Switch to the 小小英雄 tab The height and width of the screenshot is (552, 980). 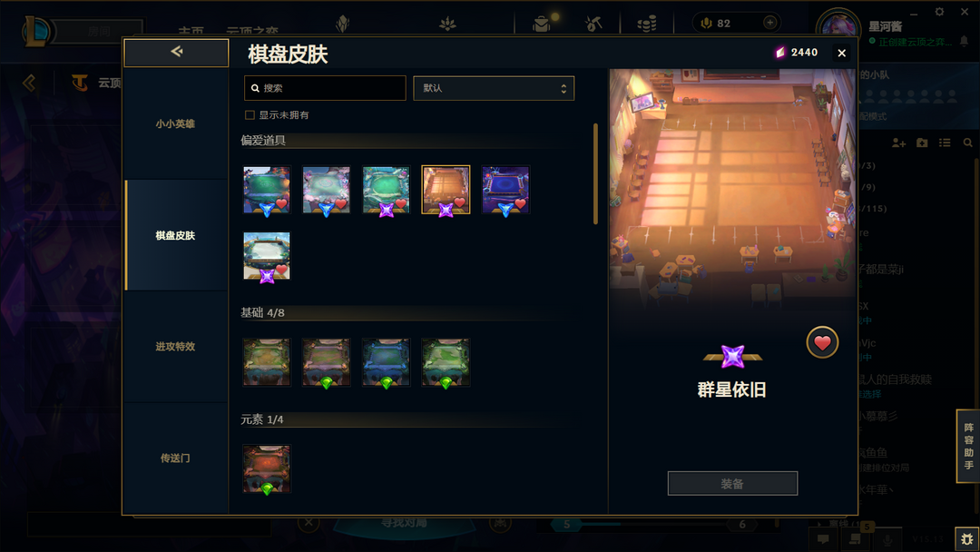point(176,123)
